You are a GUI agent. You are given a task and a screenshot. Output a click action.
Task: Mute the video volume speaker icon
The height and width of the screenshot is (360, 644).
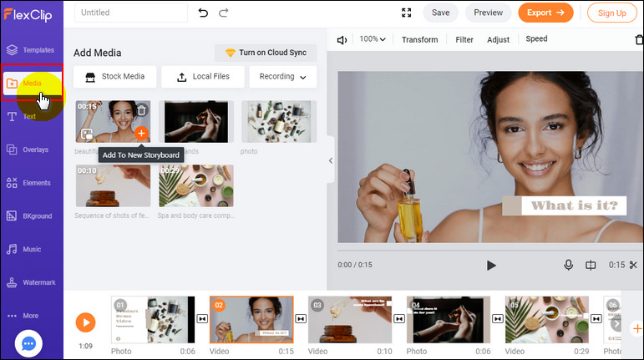[x=342, y=40]
